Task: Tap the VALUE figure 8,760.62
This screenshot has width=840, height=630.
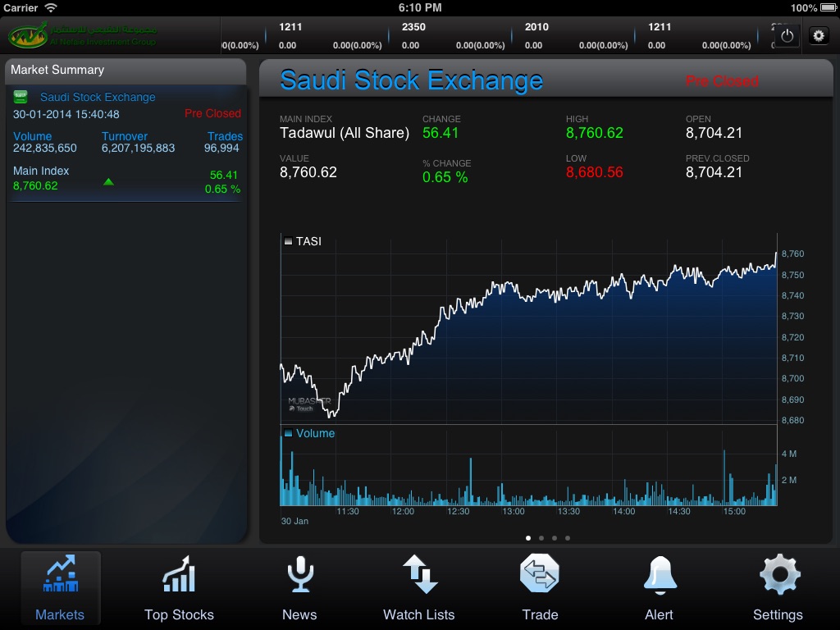Action: click(308, 172)
